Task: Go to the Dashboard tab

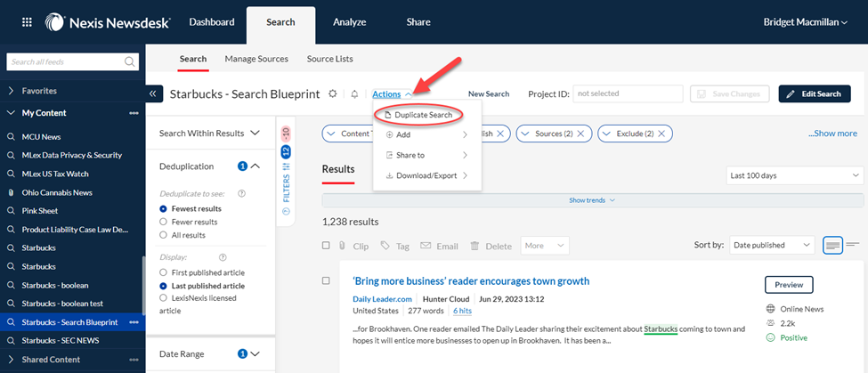Action: 212,22
